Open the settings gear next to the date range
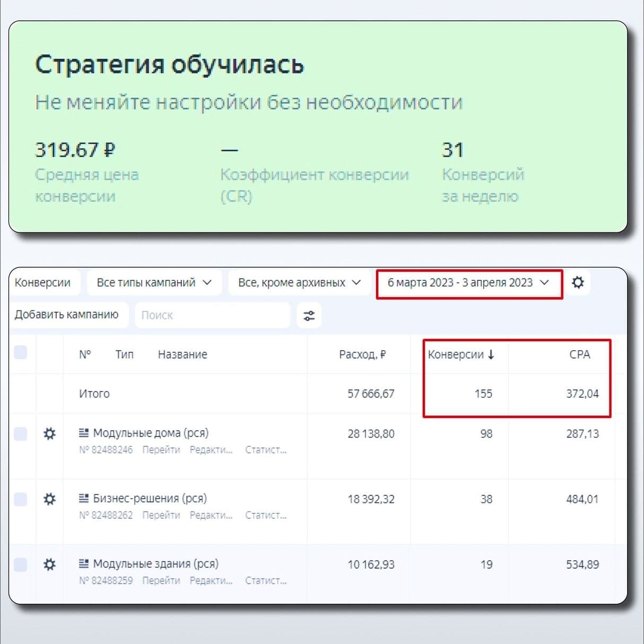Viewport: 644px width, 644px height. coord(578,282)
